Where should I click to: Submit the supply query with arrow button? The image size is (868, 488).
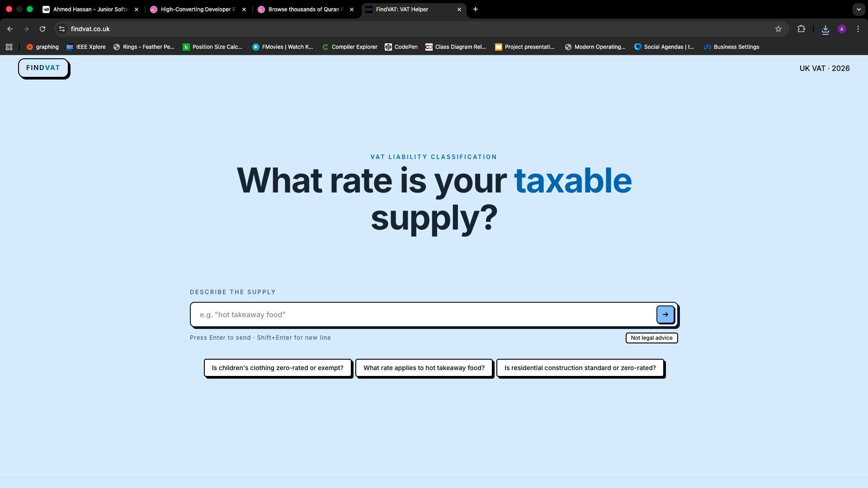tap(665, 314)
